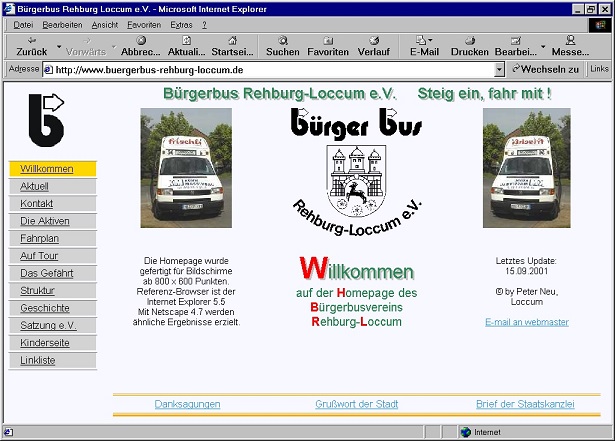The width and height of the screenshot is (615, 441).
Task: Click the status bar page icon
Action: (x=8, y=432)
